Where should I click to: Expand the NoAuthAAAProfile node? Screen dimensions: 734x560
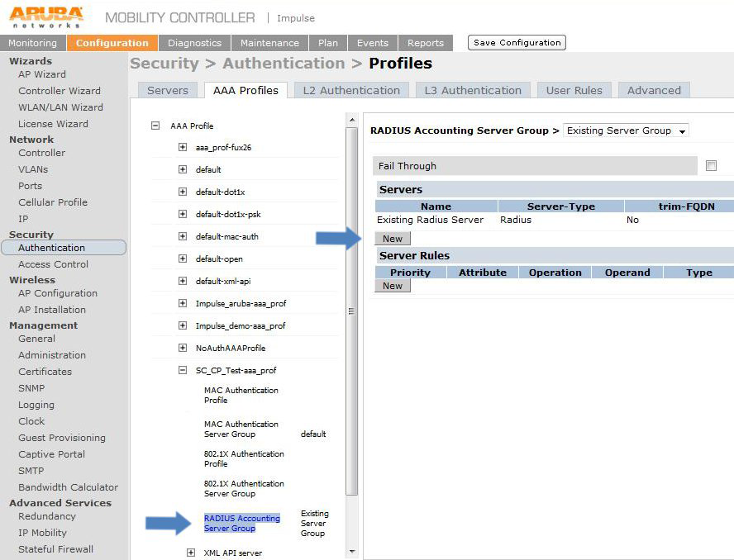(183, 348)
